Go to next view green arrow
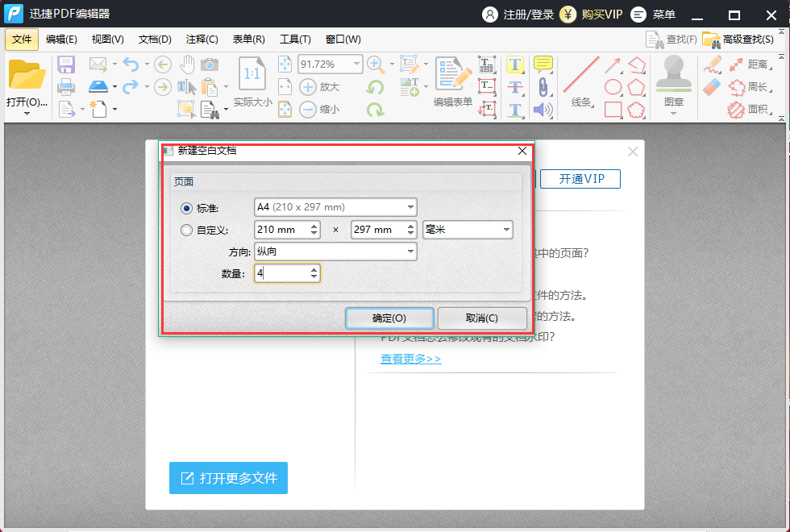This screenshot has width=790, height=532. [162, 87]
